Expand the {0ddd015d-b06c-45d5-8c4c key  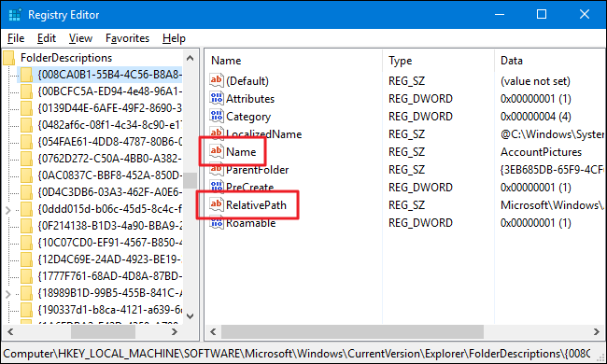point(7,210)
